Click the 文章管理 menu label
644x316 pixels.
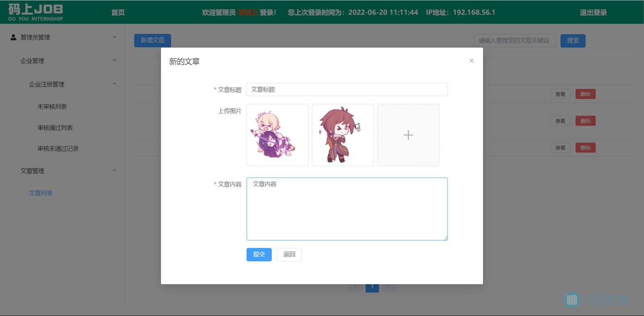point(32,171)
